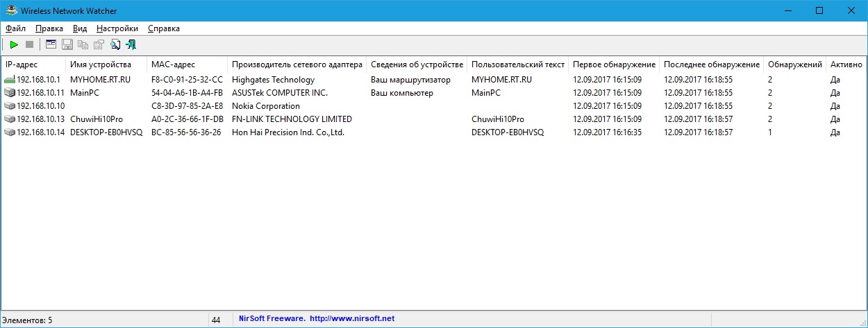Open the http://www.nirsoft.net link
Screen dimensions: 868x328
pos(351,319)
